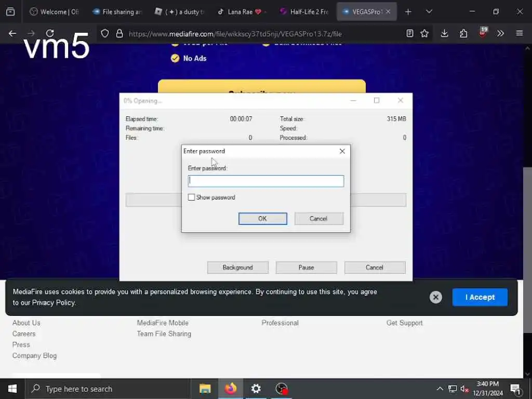Click the taskbar search box

coord(108,389)
